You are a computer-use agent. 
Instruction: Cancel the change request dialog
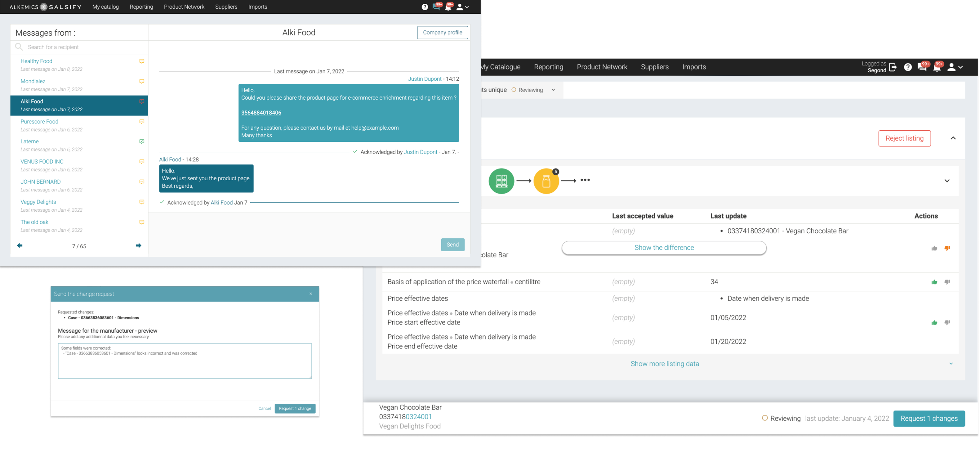[265, 408]
